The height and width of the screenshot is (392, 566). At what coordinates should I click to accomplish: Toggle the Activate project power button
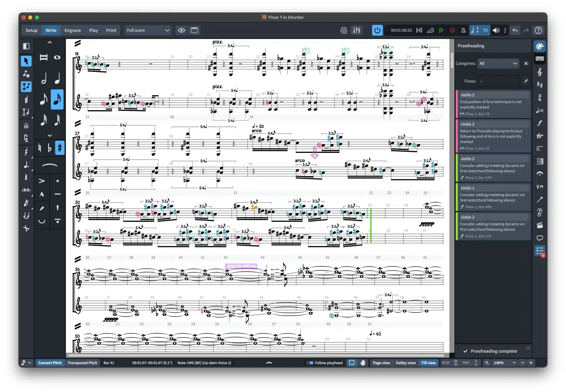[x=377, y=30]
